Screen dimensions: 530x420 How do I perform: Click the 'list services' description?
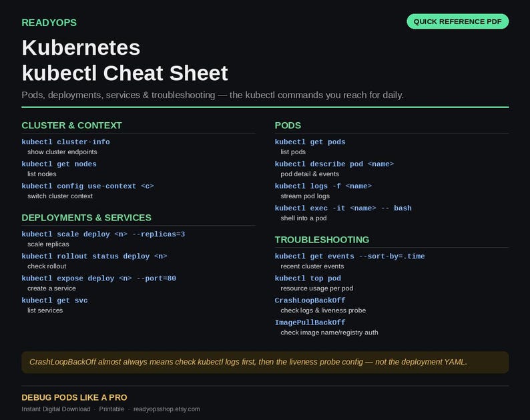(x=45, y=310)
